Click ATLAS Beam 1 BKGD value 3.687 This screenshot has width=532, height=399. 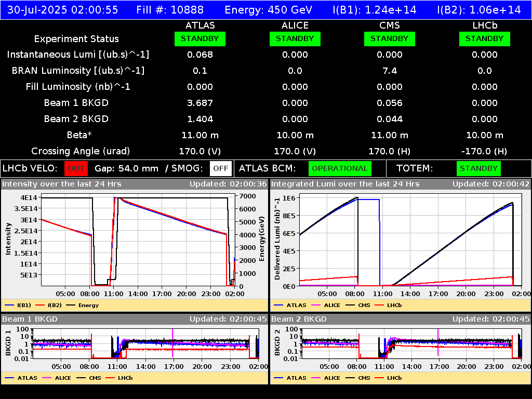tap(200, 103)
